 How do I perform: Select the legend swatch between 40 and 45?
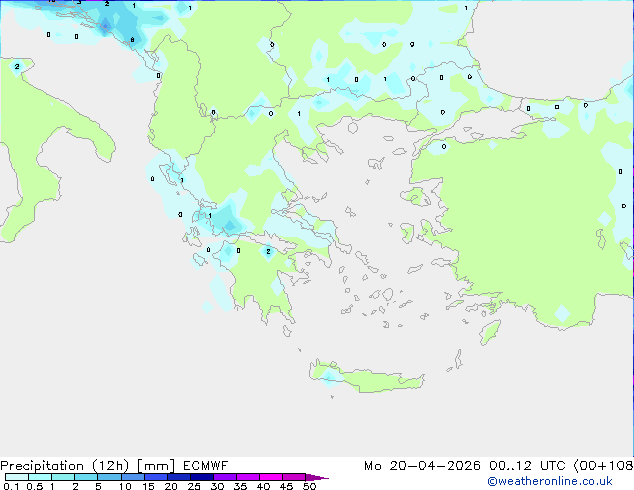coord(271,477)
